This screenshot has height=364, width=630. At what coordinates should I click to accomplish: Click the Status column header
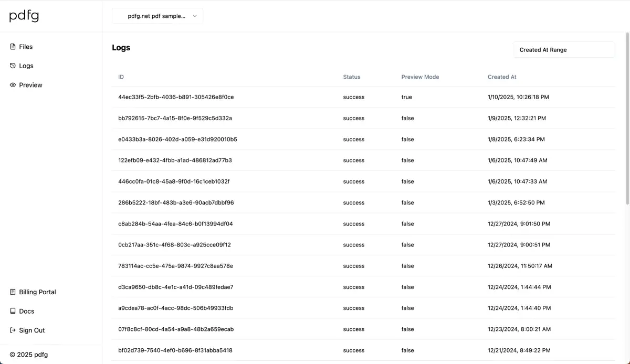pyautogui.click(x=352, y=77)
